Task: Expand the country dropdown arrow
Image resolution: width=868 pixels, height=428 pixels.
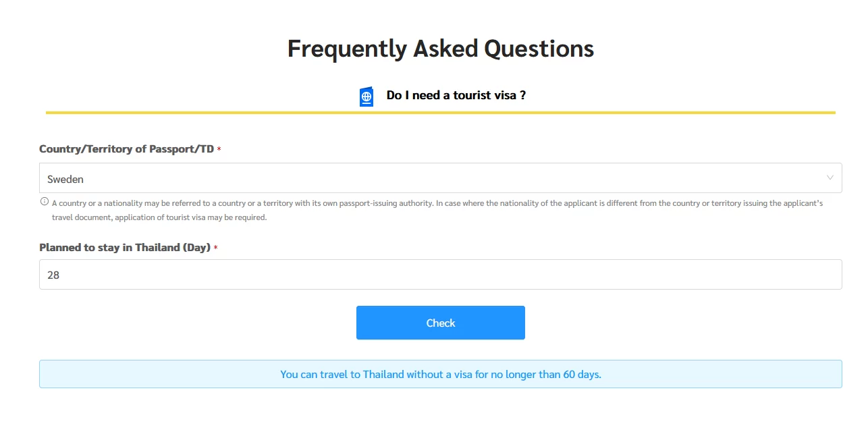Action: pyautogui.click(x=830, y=178)
